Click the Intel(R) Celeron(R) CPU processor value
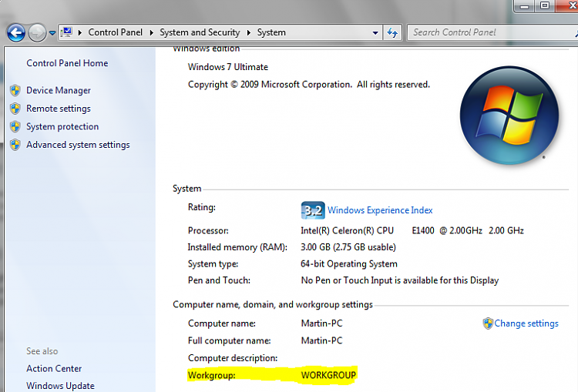 coord(412,230)
